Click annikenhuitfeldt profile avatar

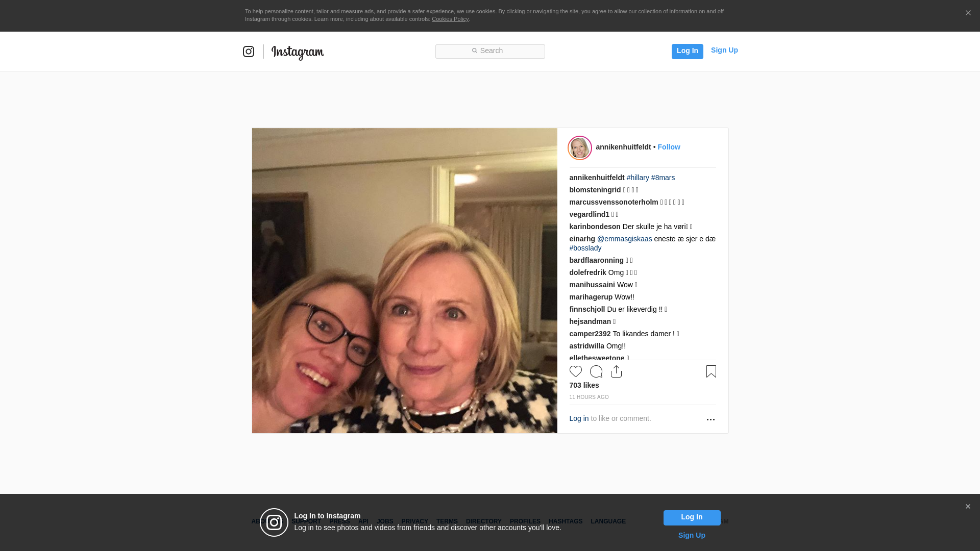tap(580, 148)
